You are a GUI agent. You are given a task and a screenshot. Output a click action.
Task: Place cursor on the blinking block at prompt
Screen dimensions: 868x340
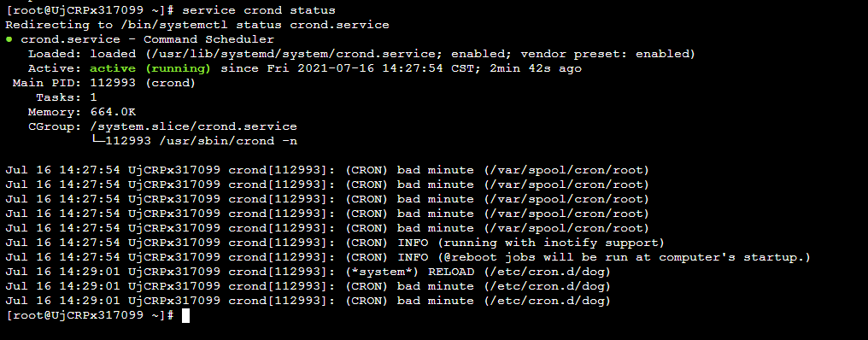click(x=185, y=315)
